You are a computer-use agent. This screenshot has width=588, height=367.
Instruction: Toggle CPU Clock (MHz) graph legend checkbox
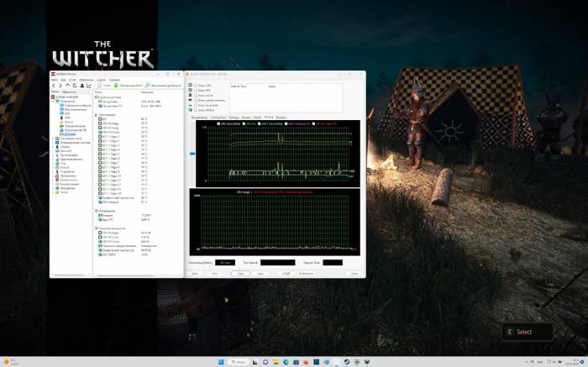coord(218,123)
